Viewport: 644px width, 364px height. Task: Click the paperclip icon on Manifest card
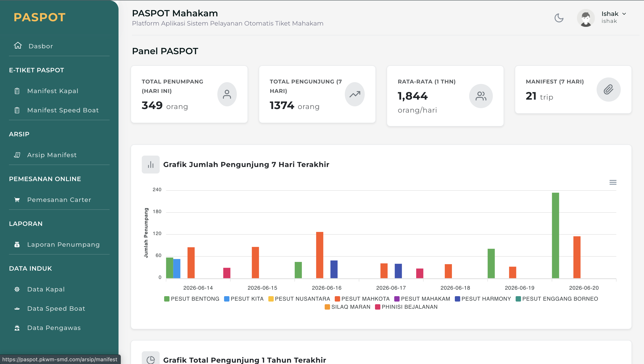click(608, 89)
